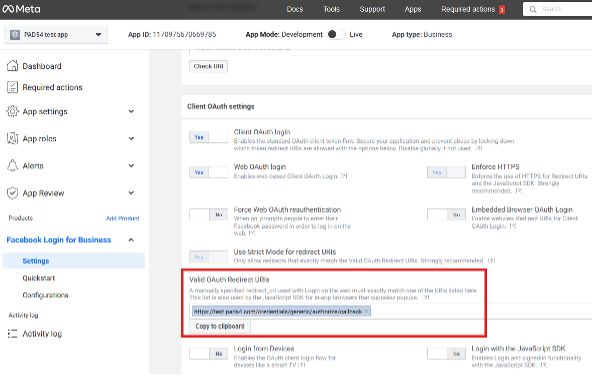Click the App type: Business label
The width and height of the screenshot is (592, 376).
422,34
